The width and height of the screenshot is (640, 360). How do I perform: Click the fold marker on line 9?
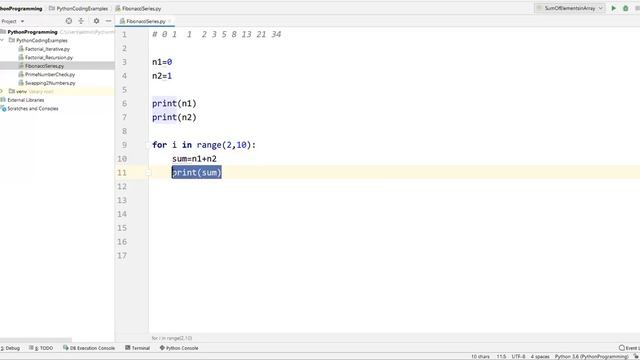pyautogui.click(x=148, y=145)
